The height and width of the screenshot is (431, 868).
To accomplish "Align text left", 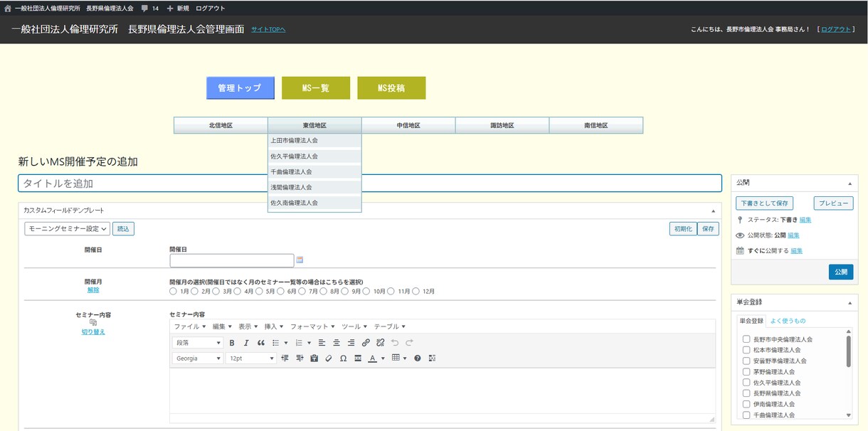I will (322, 343).
